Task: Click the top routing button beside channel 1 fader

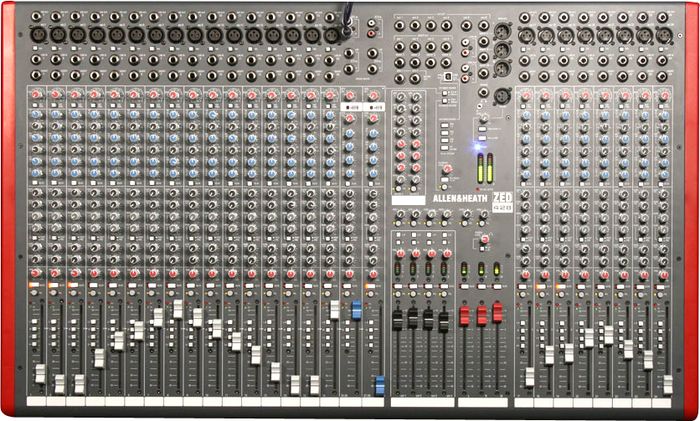Action: point(34,321)
